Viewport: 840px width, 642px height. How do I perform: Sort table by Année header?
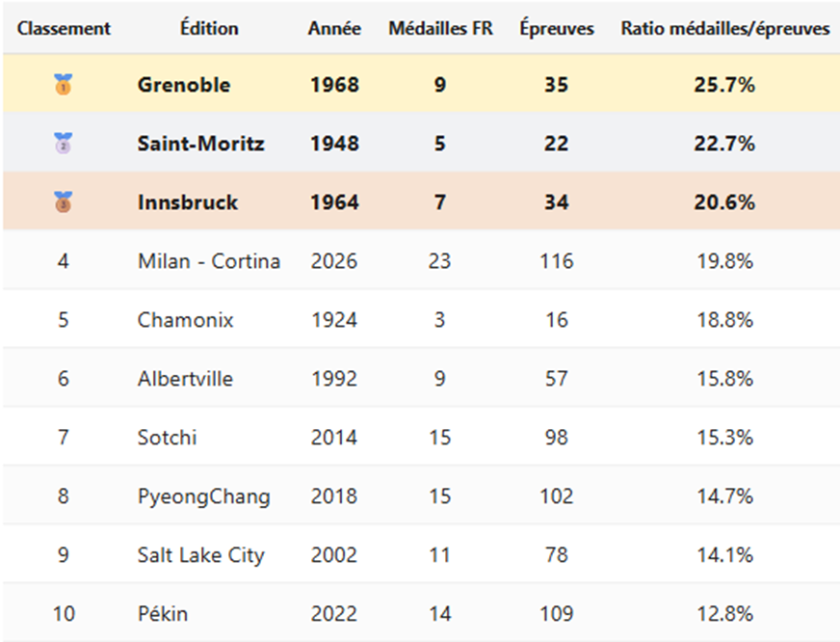[x=334, y=28]
